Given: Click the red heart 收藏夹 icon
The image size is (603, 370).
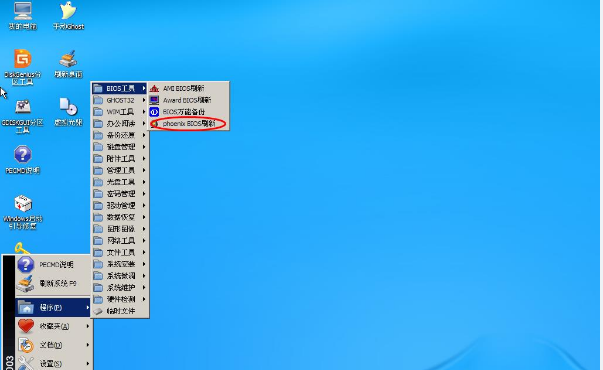Looking at the screenshot, I should pyautogui.click(x=26, y=326).
